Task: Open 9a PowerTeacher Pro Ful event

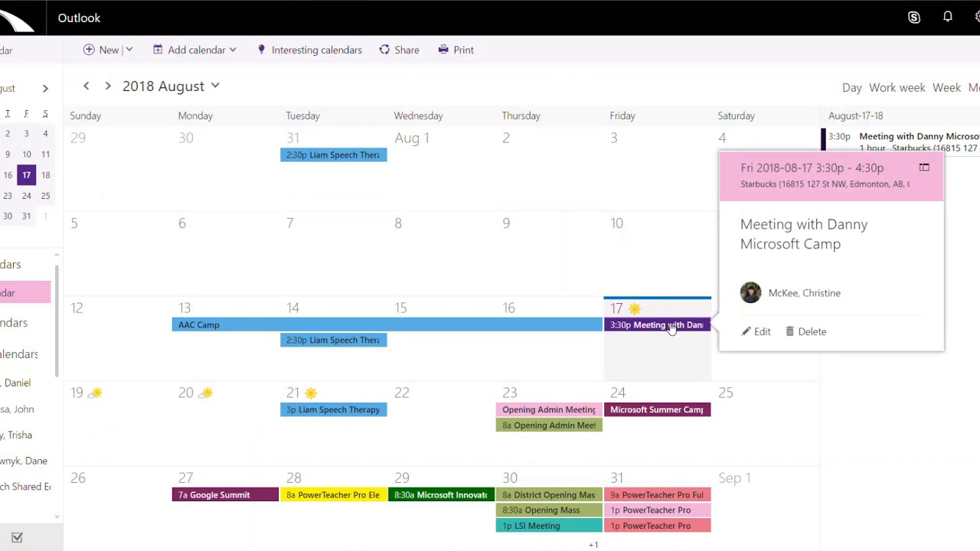Action: click(657, 495)
